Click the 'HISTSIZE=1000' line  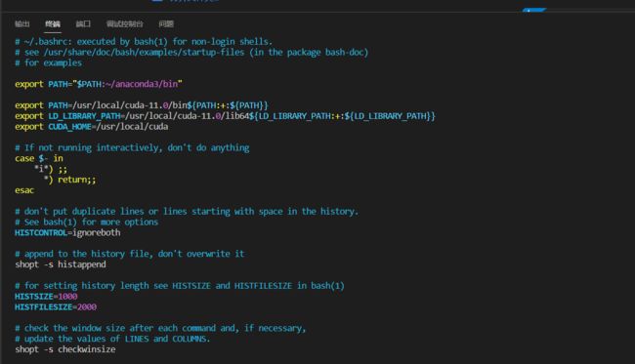[46, 297]
